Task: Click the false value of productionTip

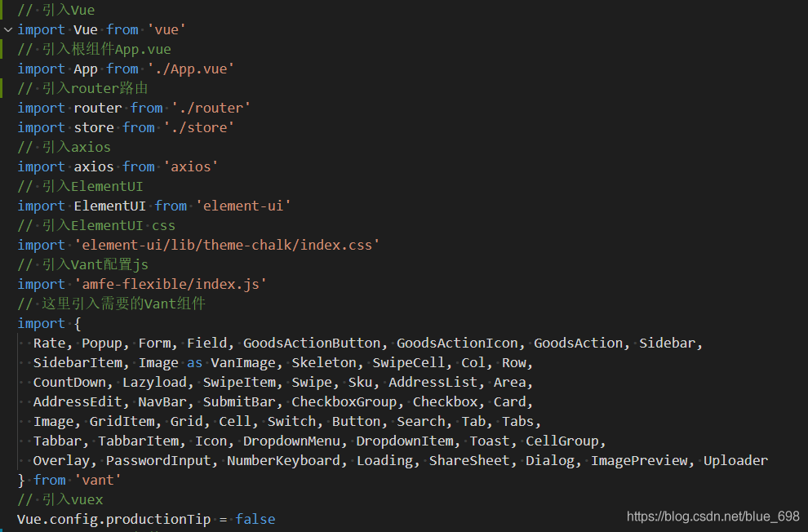Action: pyautogui.click(x=255, y=519)
